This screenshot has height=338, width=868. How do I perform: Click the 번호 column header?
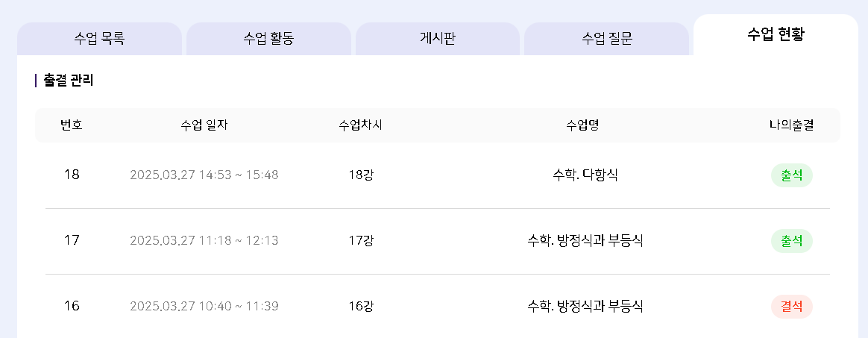coord(72,125)
